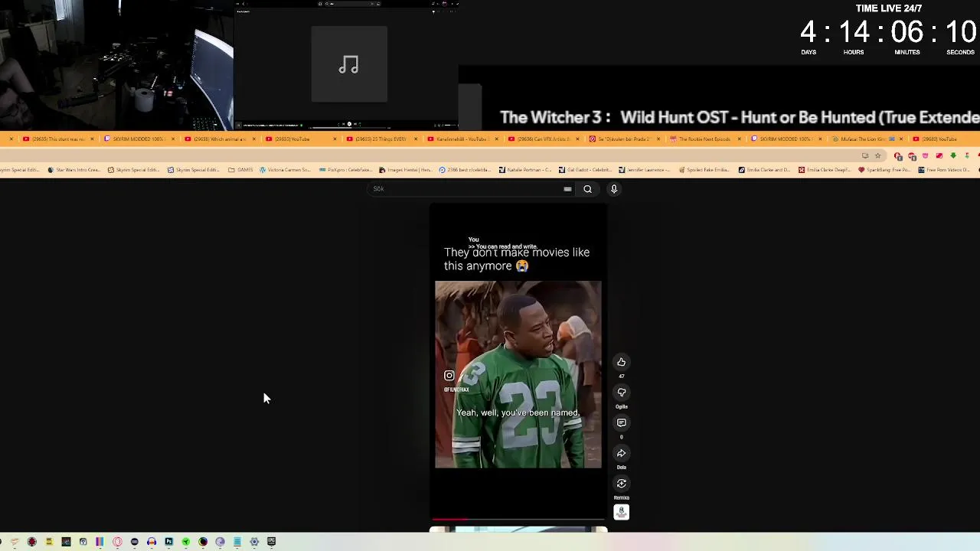The height and width of the screenshot is (551, 980).
Task: Seek using the Short's red progress bar
Action: tap(518, 520)
